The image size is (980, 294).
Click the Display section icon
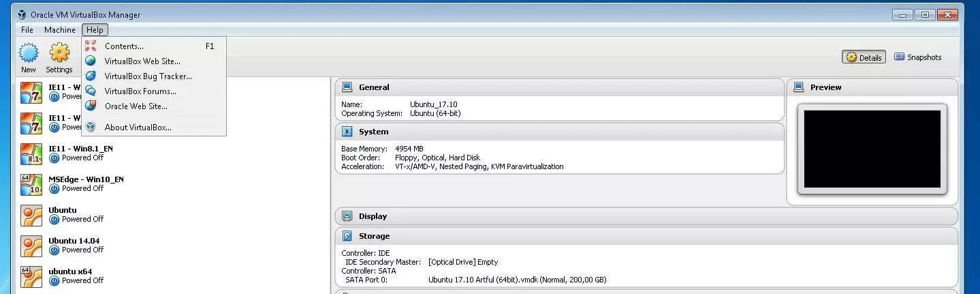pos(347,216)
